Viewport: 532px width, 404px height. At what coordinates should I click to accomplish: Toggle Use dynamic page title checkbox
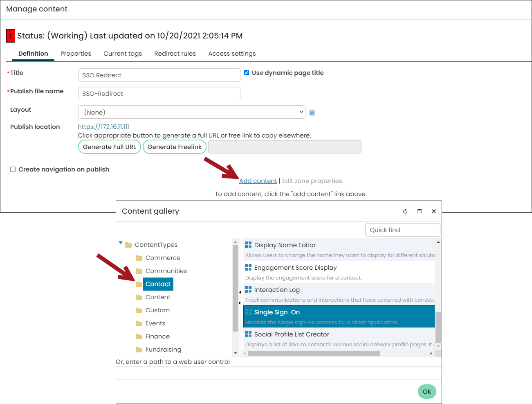click(247, 73)
